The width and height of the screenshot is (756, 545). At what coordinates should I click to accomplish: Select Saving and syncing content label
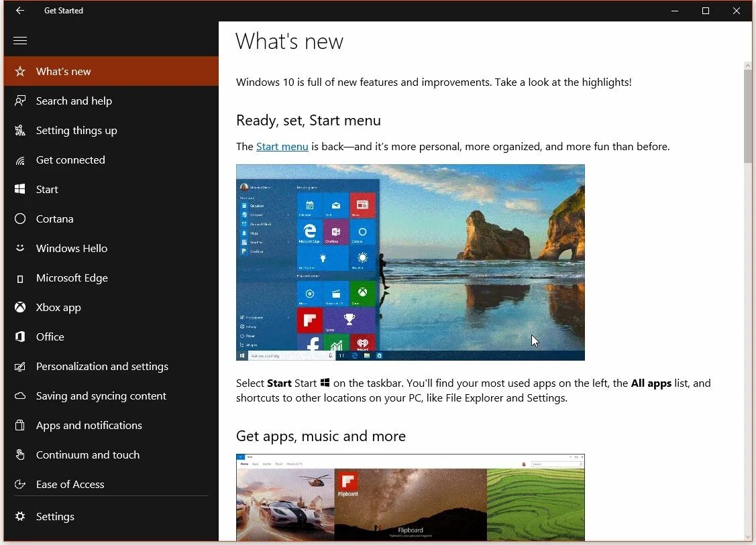pos(101,396)
